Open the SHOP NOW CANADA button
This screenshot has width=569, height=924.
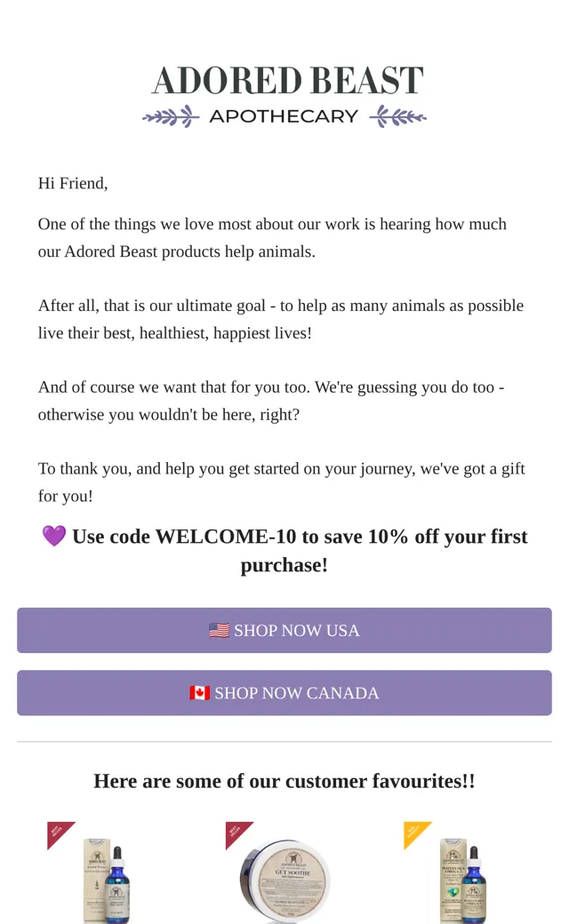pos(284,693)
